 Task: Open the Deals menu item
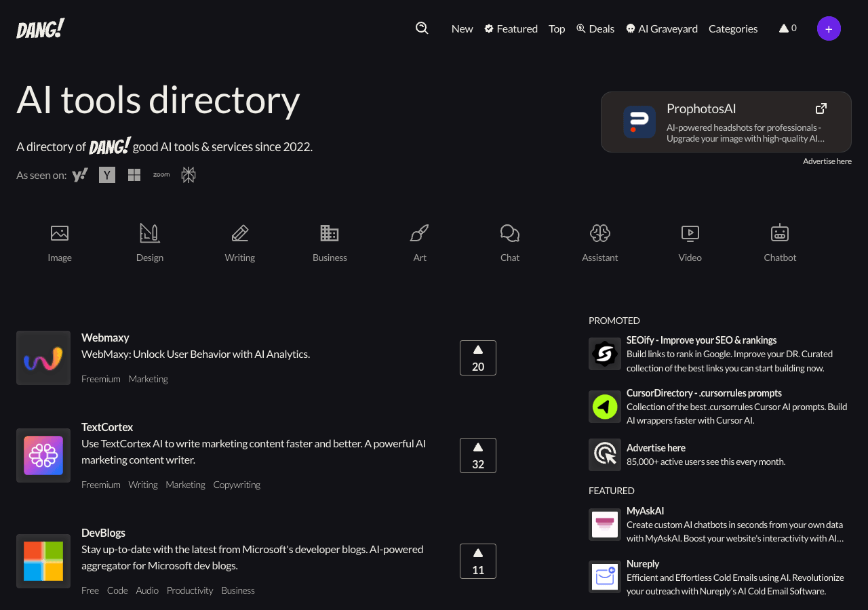coord(595,28)
